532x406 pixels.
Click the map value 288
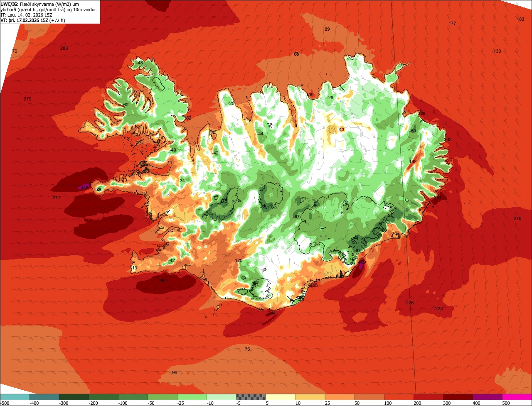pyautogui.click(x=64, y=48)
